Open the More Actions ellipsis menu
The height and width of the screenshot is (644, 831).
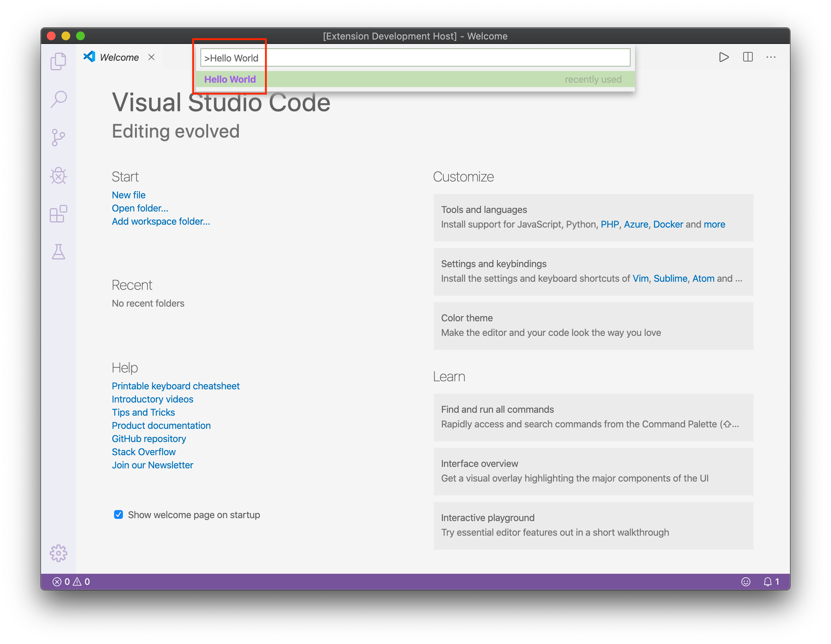pyautogui.click(x=771, y=57)
